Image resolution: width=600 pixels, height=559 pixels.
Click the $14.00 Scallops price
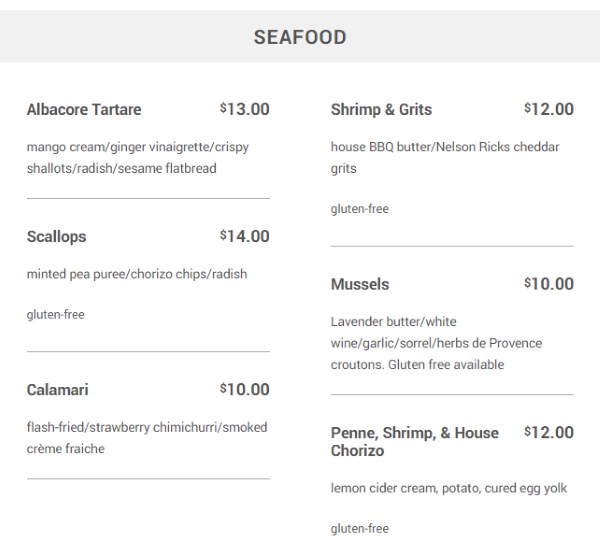click(245, 236)
